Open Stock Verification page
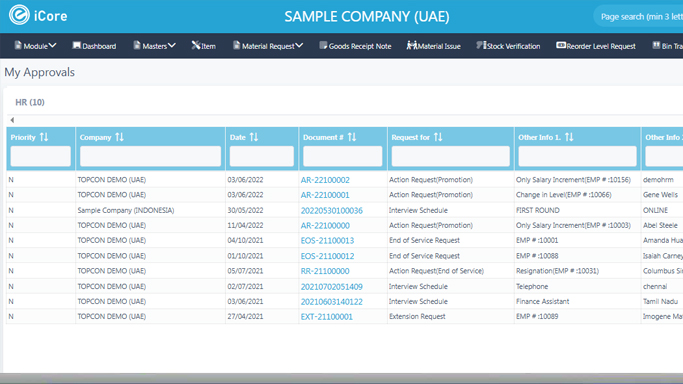The width and height of the screenshot is (683, 384). point(508,46)
